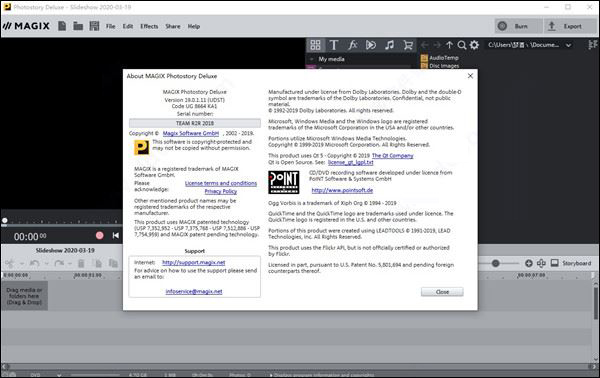
Task: Click the Undo arrow icon
Action: [x=34, y=263]
